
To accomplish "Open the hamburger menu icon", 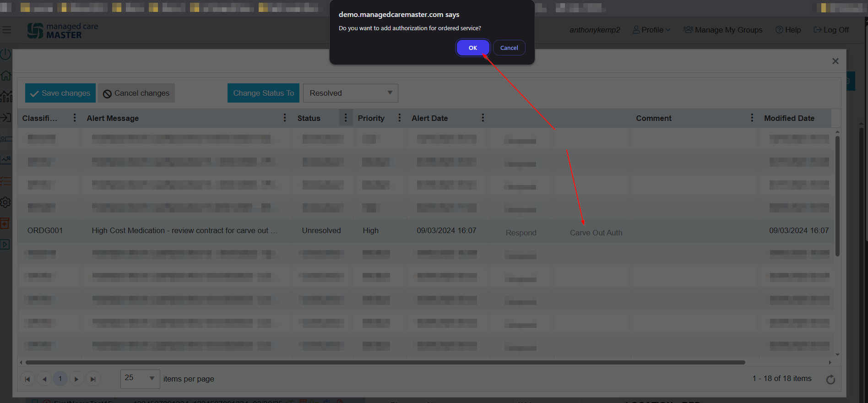I will [6, 30].
